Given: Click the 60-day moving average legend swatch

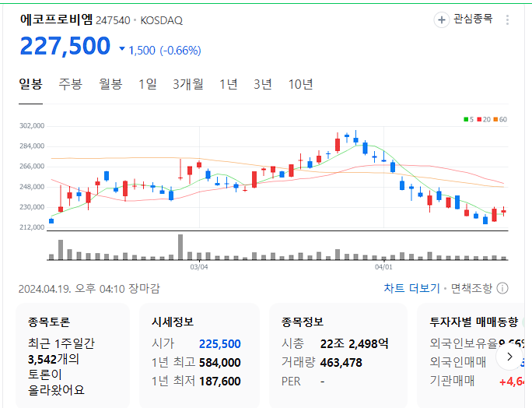Looking at the screenshot, I should [x=495, y=119].
